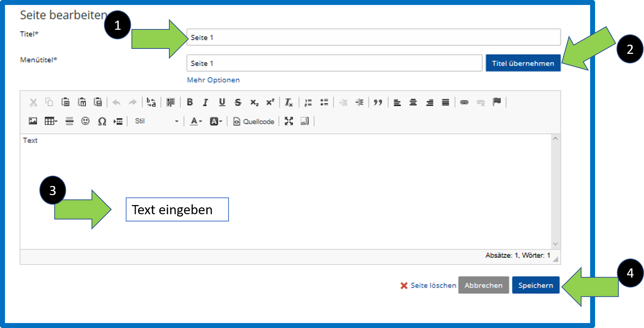Align text right
The image size is (644, 328).
click(430, 102)
